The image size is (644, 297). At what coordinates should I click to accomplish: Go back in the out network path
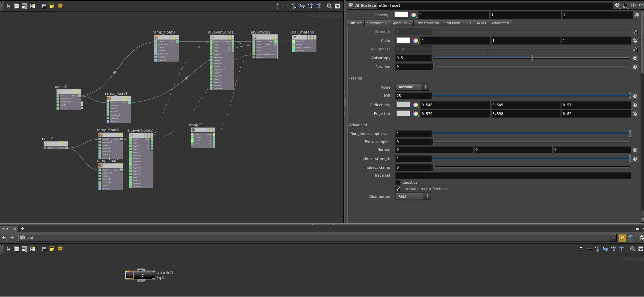click(x=4, y=237)
